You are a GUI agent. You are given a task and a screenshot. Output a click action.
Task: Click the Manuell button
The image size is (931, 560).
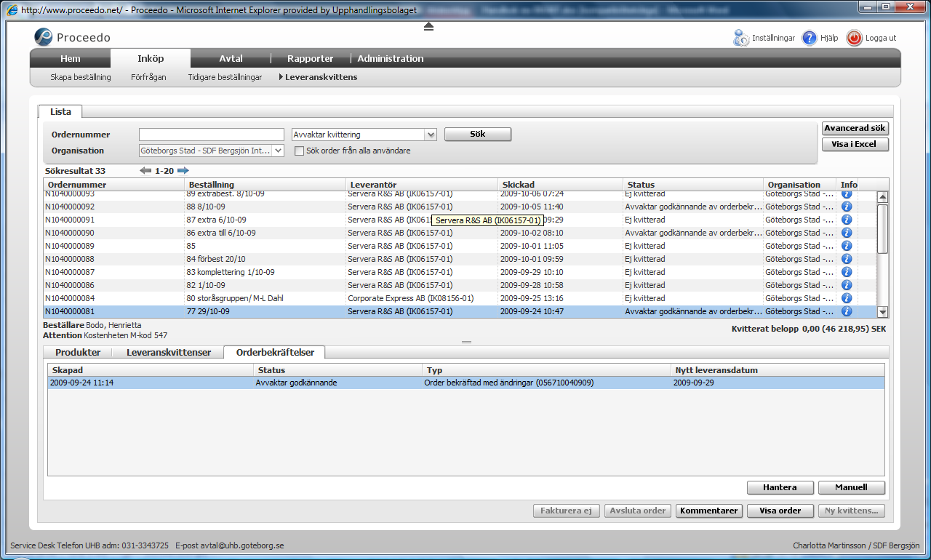tap(852, 487)
